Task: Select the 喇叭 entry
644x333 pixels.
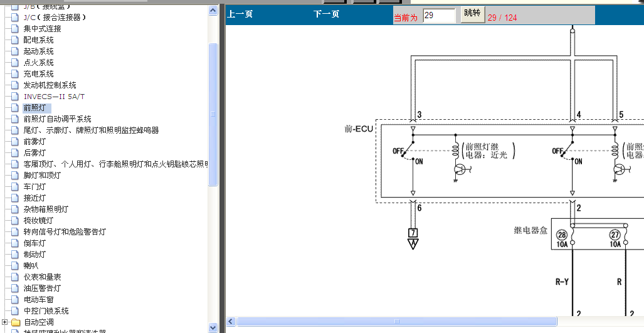Action: tap(31, 266)
